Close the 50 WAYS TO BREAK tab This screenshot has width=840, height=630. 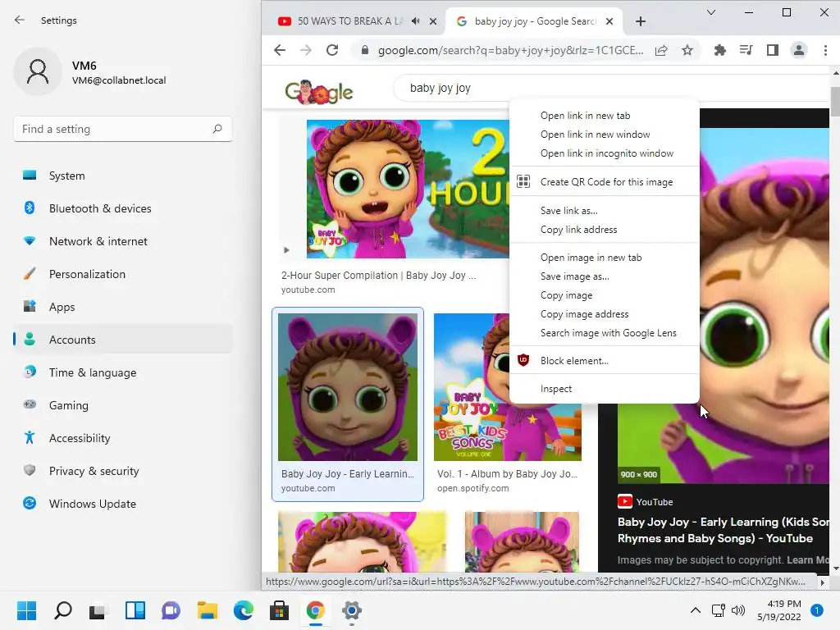pyautogui.click(x=433, y=21)
